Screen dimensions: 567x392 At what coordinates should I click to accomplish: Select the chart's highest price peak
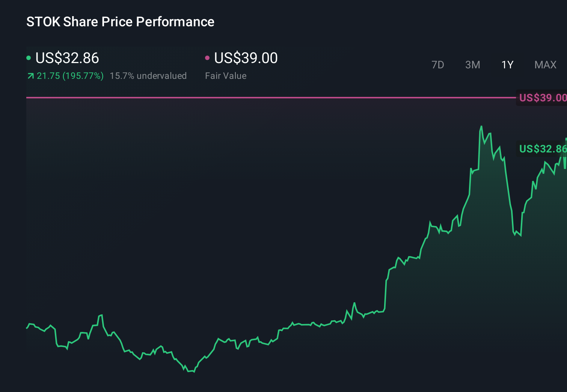click(x=482, y=127)
